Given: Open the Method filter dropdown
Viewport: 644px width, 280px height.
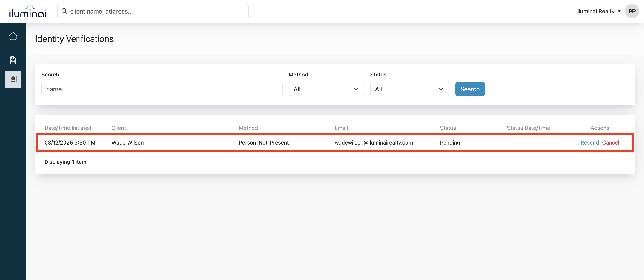Looking at the screenshot, I should point(326,89).
